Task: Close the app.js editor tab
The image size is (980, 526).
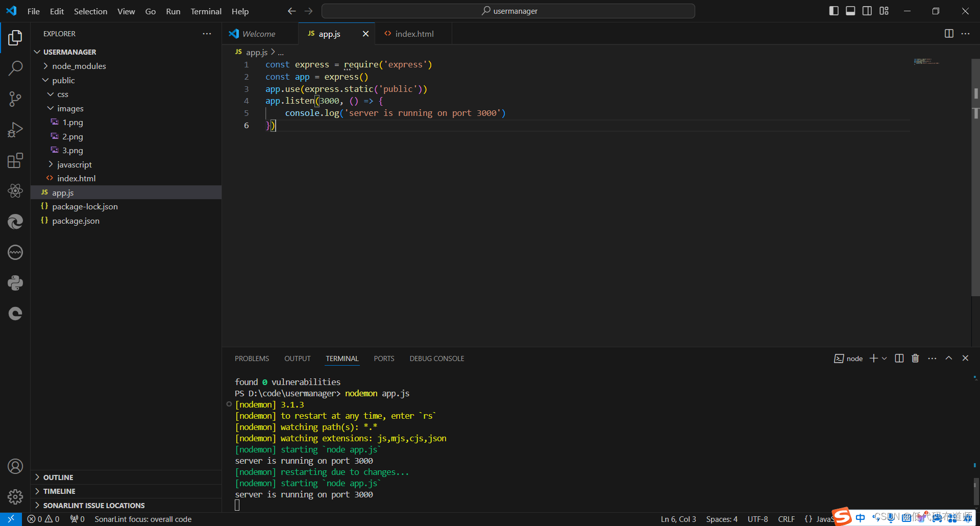Action: click(x=365, y=34)
